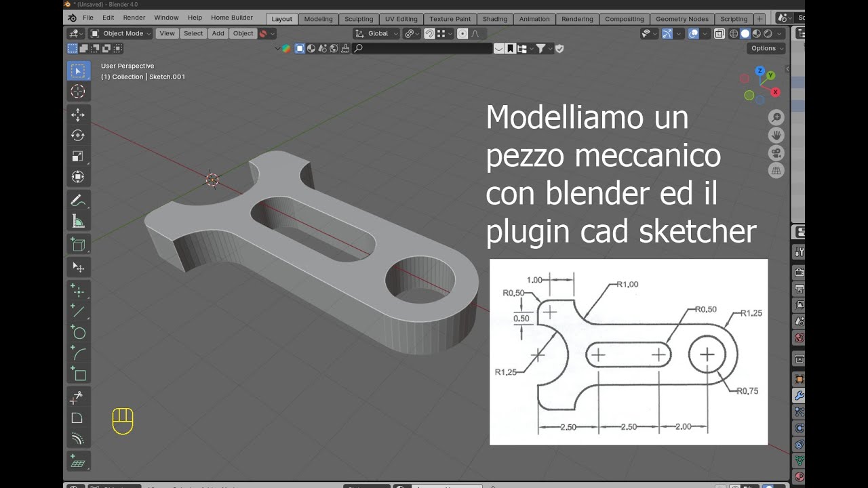
Task: Select the Move tool
Action: pos(78,115)
